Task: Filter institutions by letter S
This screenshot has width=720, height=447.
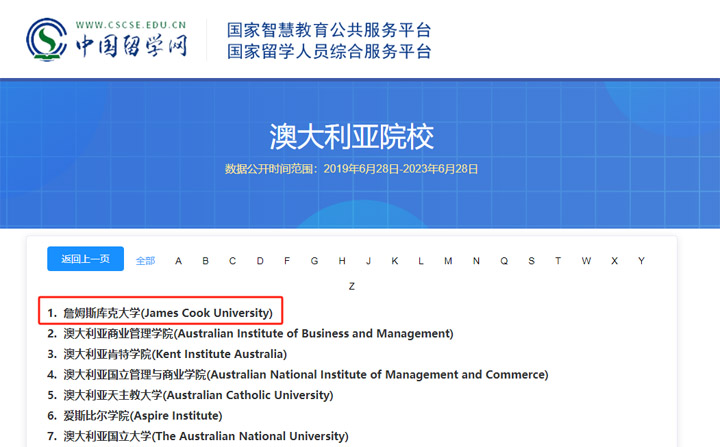Action: click(x=531, y=261)
